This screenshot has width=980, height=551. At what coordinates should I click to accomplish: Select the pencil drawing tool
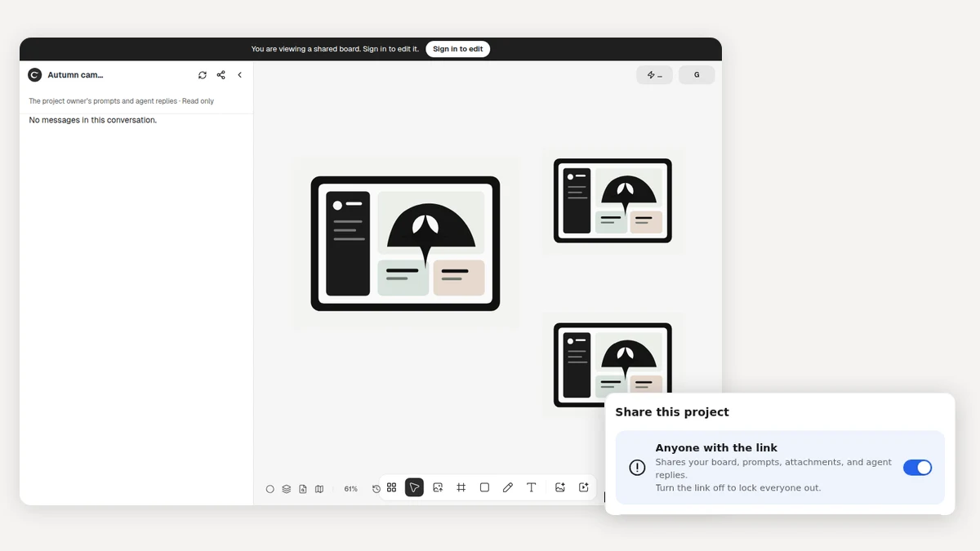point(508,487)
